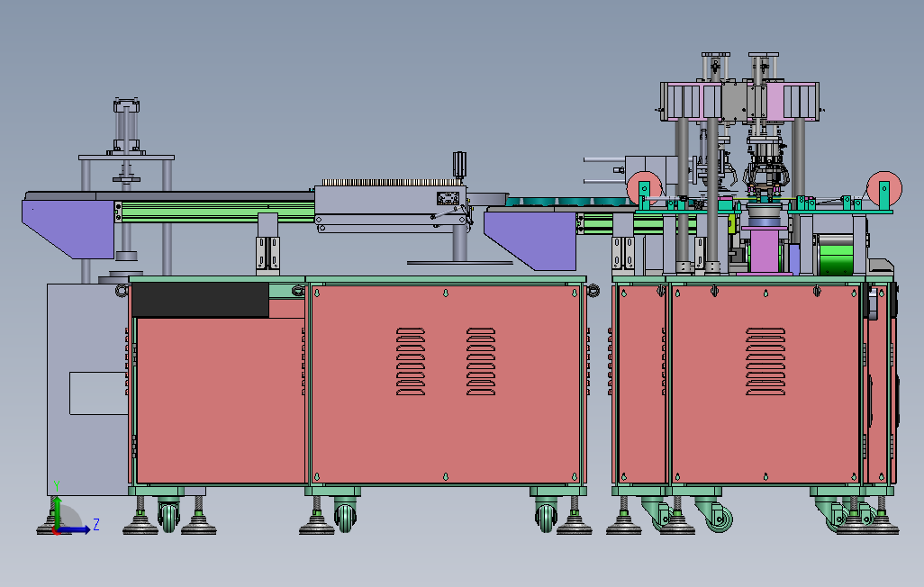Select the grey electrical box at far left

(x=87, y=389)
